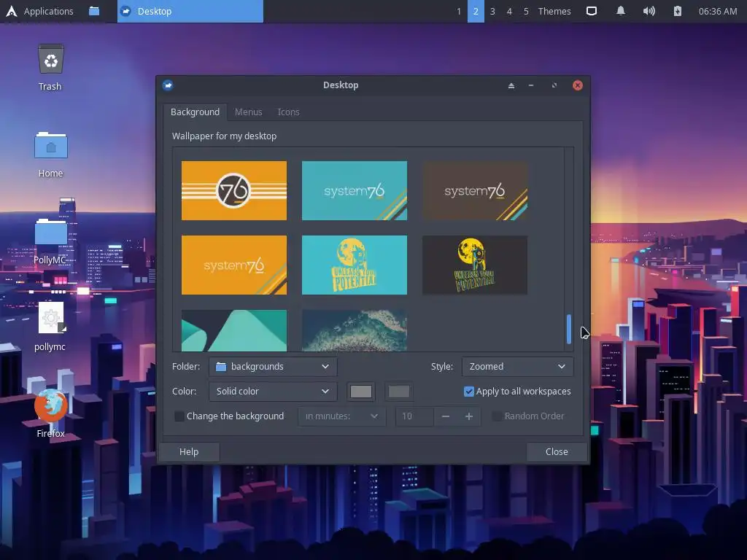Viewport: 747px width, 560px height.
Task: Open the Folder backgrounds dropdown
Action: 273,367
